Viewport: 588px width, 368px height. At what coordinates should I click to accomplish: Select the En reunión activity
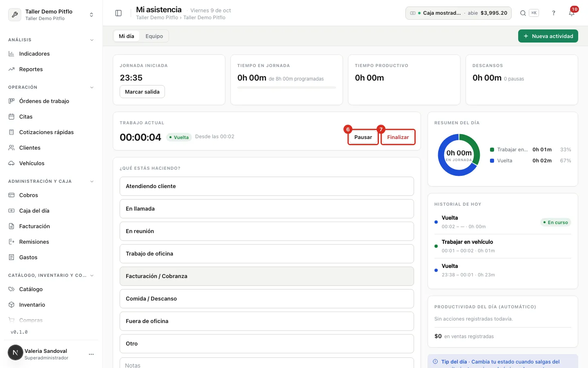[x=267, y=231]
